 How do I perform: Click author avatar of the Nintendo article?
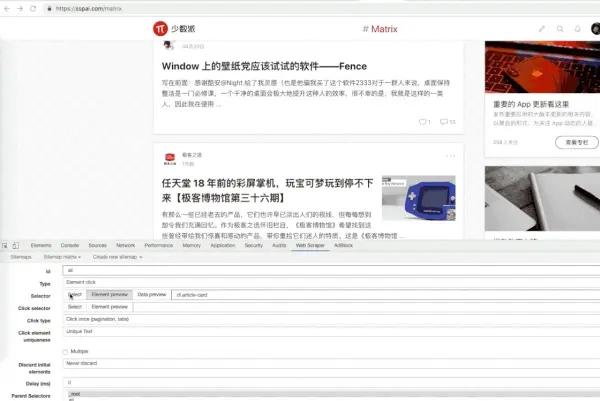[x=170, y=159]
